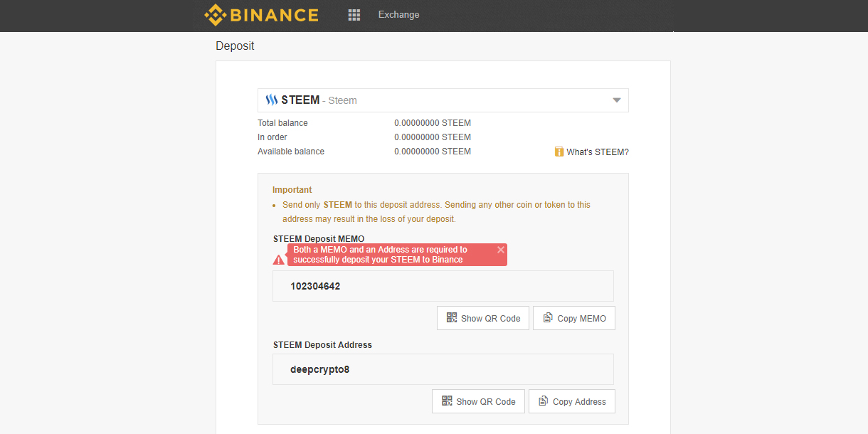The image size is (868, 434).
Task: Open the apps grid menu icon
Action: coord(354,15)
